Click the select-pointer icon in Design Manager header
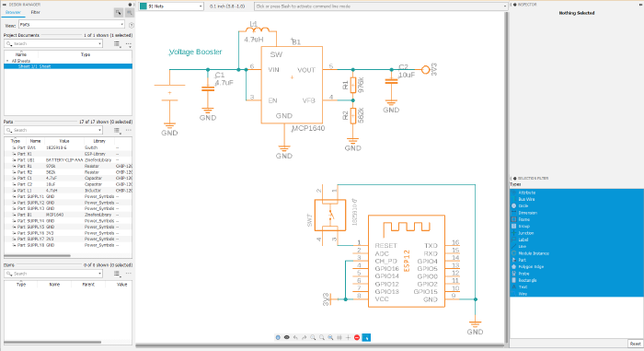The image size is (644, 351). pyautogui.click(x=119, y=13)
